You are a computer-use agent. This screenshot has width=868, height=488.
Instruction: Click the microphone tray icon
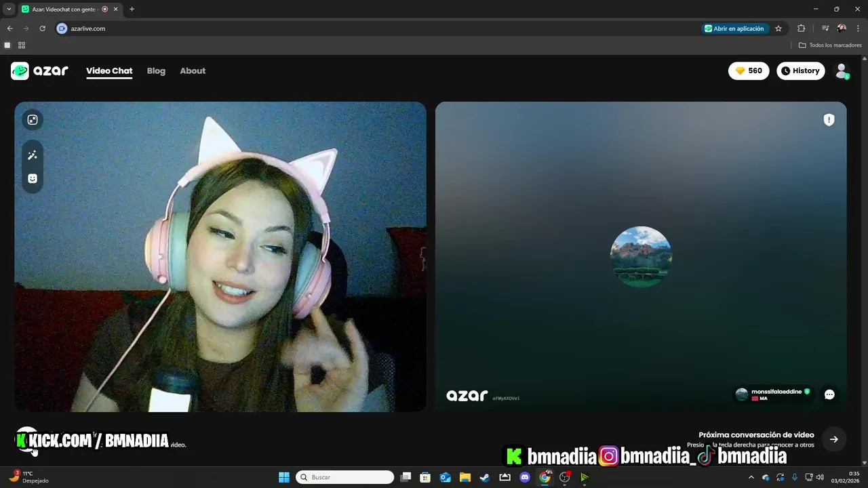click(795, 477)
